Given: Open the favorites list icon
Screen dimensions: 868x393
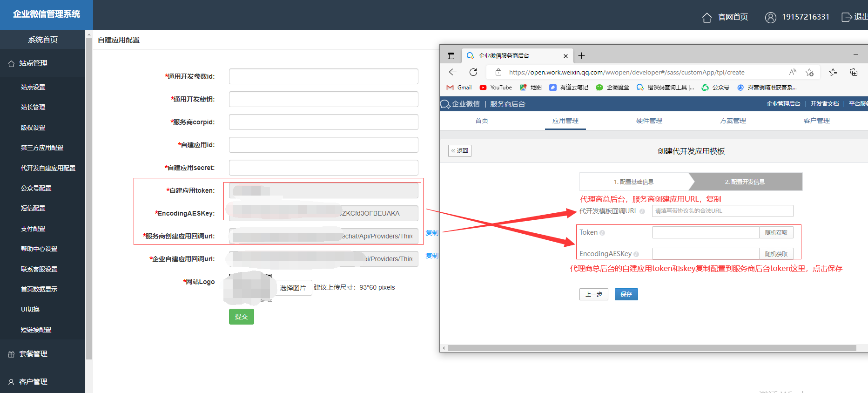Looking at the screenshot, I should [x=833, y=72].
